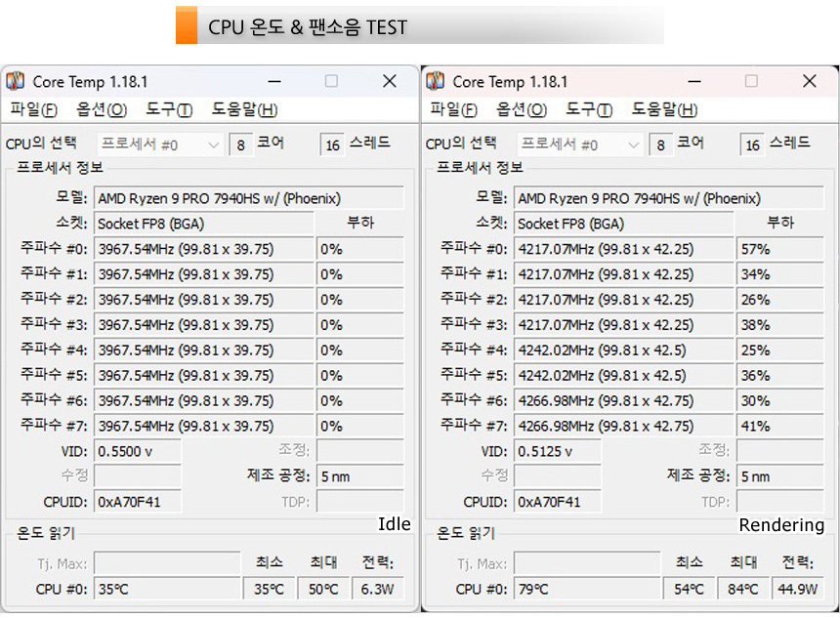Click the maximum temperature value 84℃
Screen dimensions: 840x618
pos(743,589)
